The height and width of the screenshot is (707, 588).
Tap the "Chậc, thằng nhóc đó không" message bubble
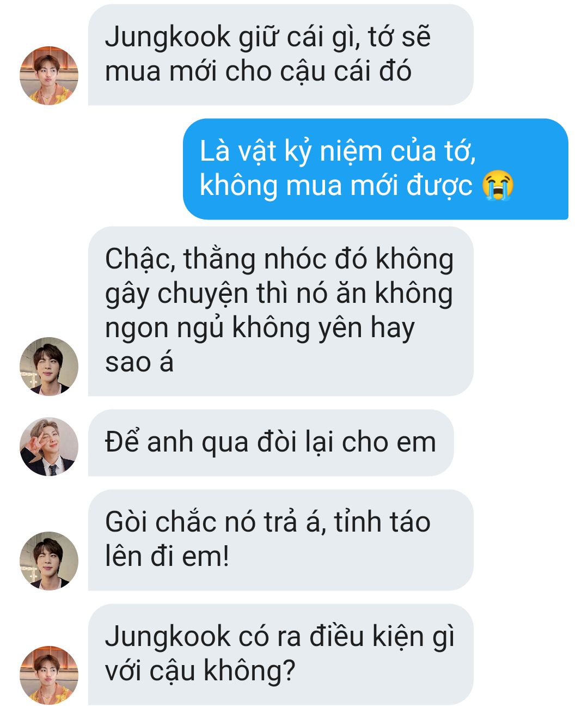point(281,311)
